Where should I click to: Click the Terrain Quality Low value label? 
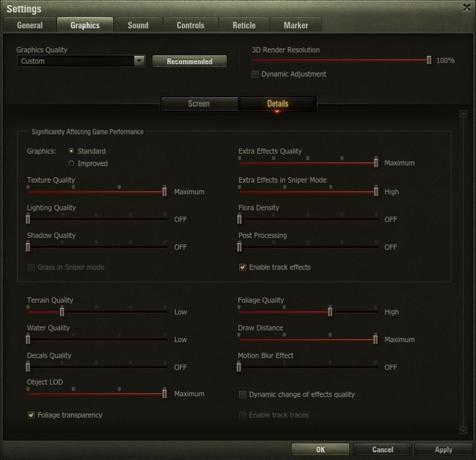pyautogui.click(x=181, y=312)
